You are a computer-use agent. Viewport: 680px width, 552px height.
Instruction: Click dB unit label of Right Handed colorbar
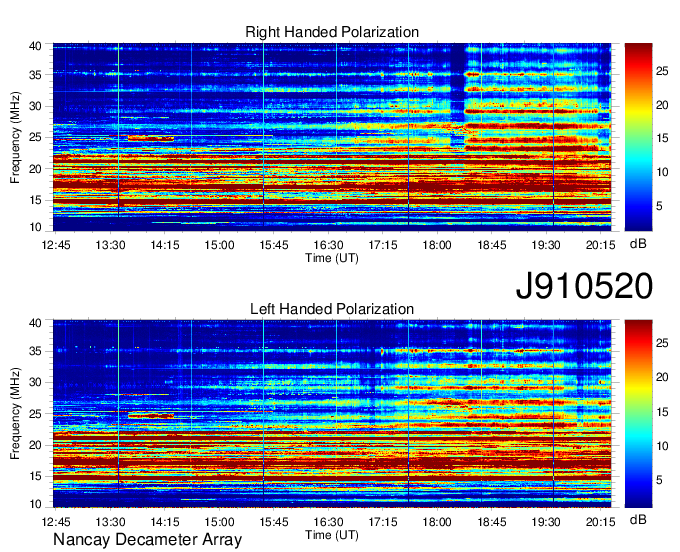tap(638, 244)
